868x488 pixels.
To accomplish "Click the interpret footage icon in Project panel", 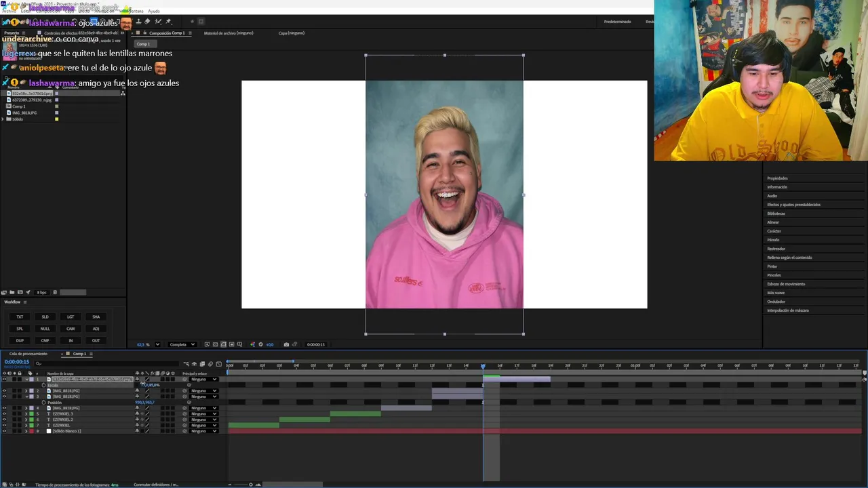I will pyautogui.click(x=3, y=292).
